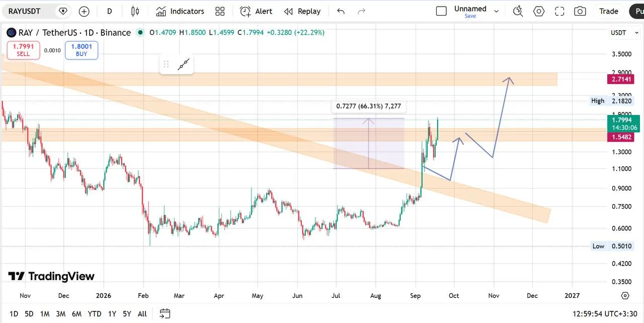The width and height of the screenshot is (644, 323).
Task: Enter fullscreen mode
Action: pyautogui.click(x=559, y=11)
